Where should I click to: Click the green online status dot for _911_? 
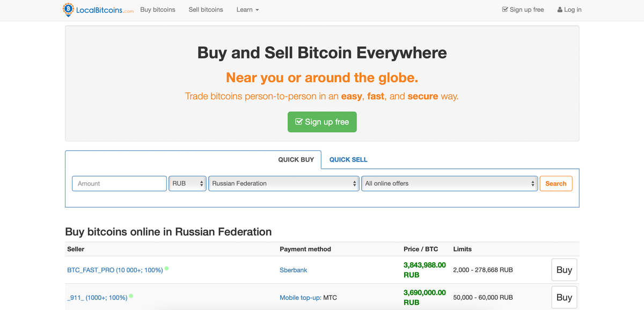131,296
